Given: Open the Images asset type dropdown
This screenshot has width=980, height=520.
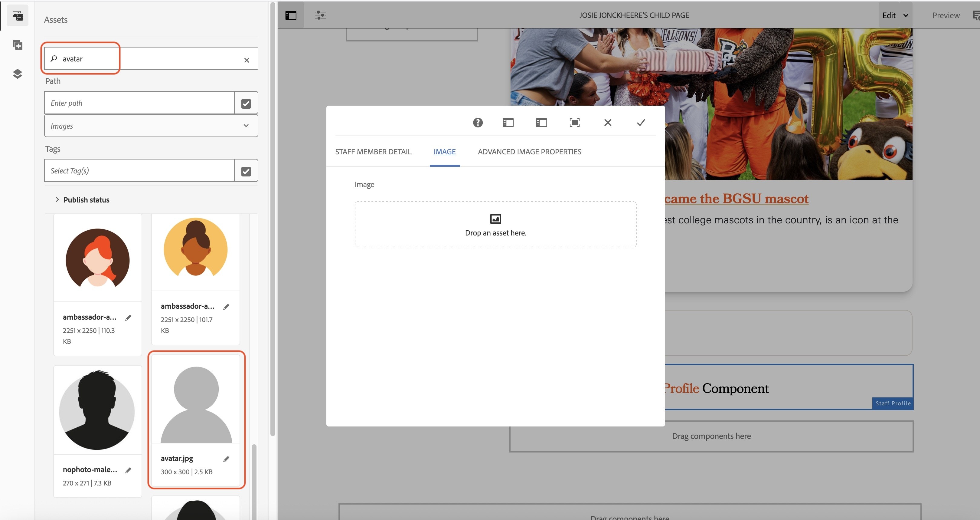Looking at the screenshot, I should pos(151,126).
